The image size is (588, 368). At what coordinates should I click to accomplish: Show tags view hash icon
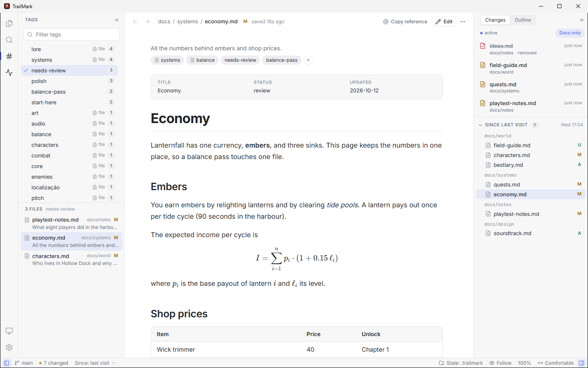(x=9, y=56)
